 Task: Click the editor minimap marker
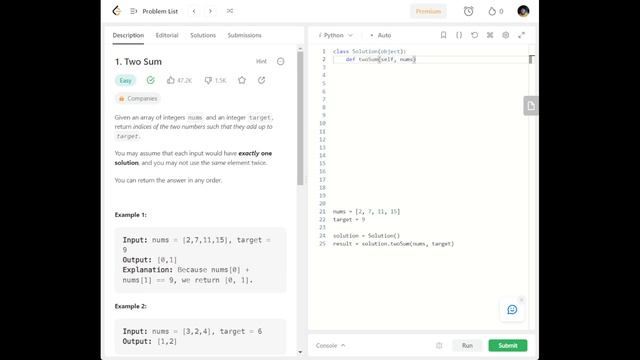point(531,60)
